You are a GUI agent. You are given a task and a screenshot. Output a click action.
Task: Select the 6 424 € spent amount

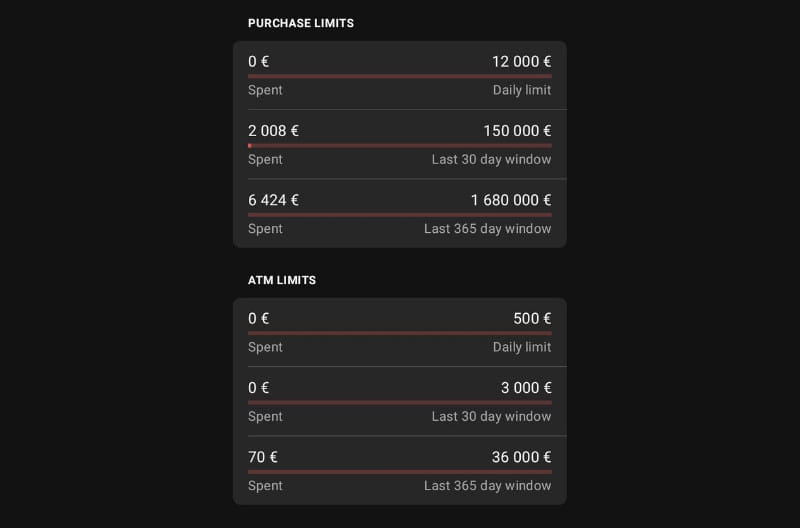click(x=273, y=200)
